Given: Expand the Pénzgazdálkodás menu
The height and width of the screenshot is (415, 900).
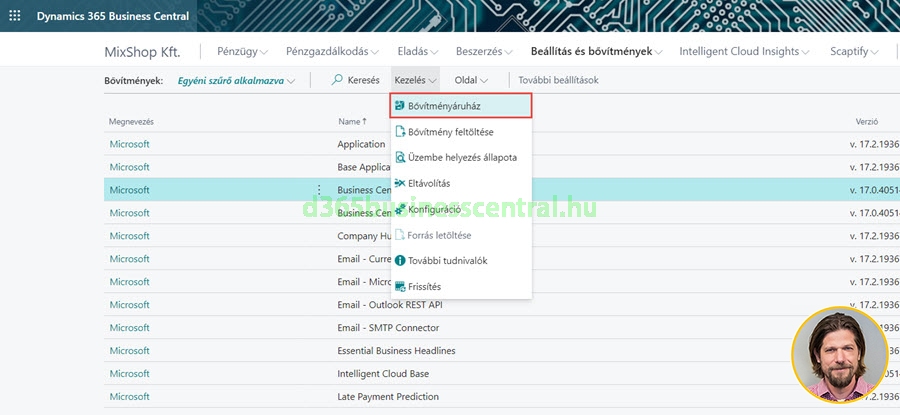Looking at the screenshot, I should pyautogui.click(x=332, y=52).
